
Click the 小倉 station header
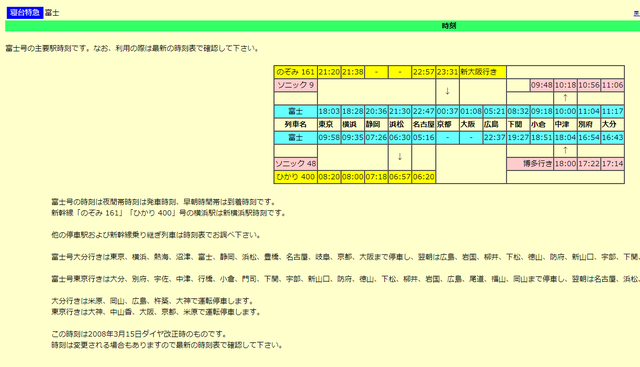(x=542, y=124)
